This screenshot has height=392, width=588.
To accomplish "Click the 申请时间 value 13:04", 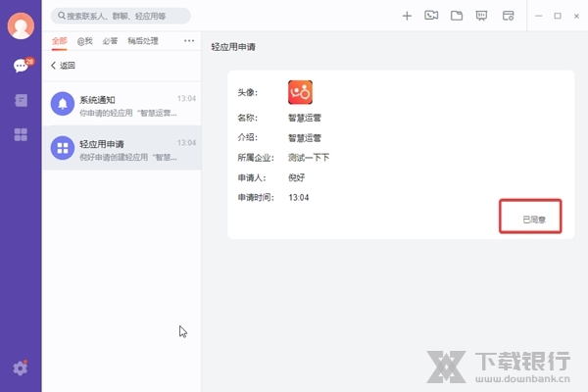I will pyautogui.click(x=299, y=197).
